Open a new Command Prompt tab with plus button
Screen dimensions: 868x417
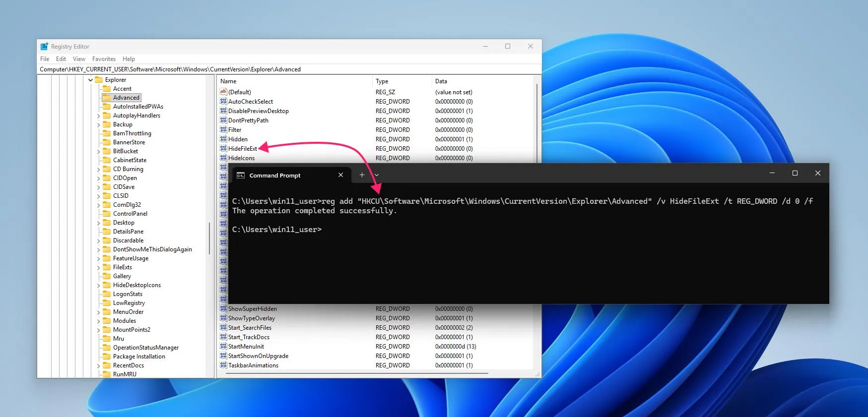(362, 175)
